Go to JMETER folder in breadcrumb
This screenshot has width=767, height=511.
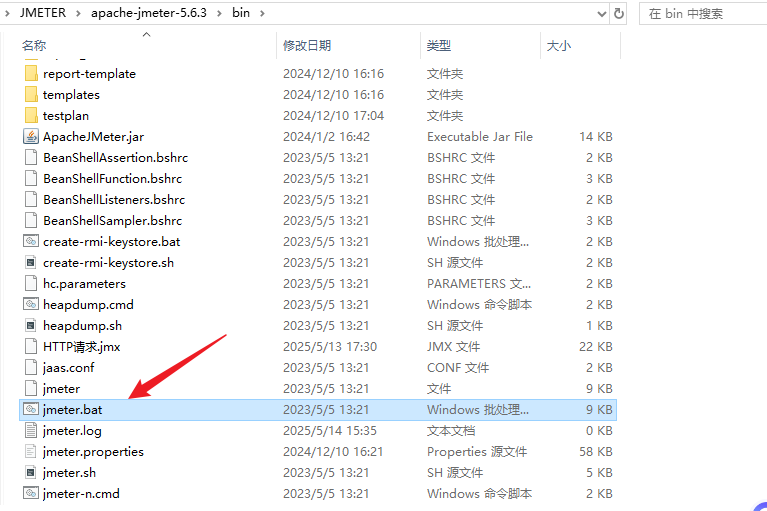point(43,13)
